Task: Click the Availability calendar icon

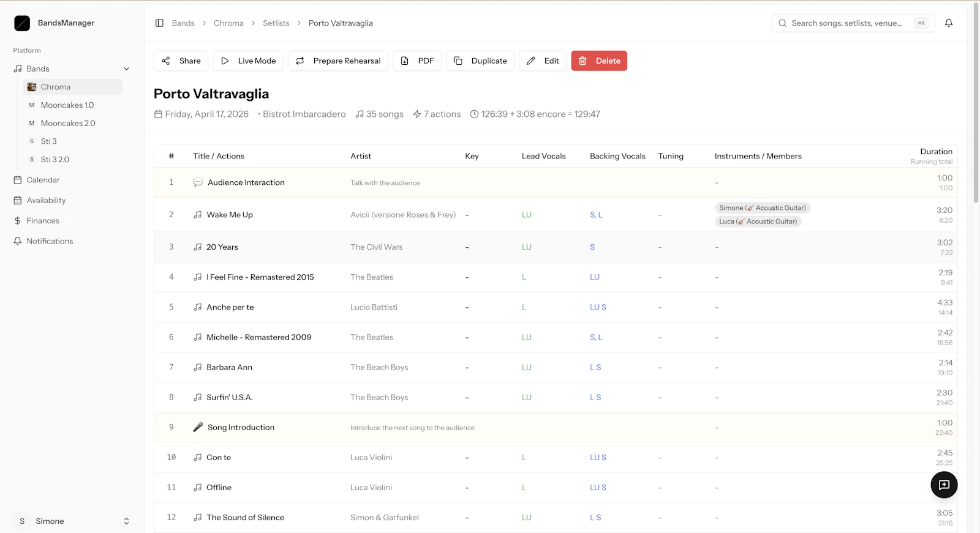Action: coord(18,200)
